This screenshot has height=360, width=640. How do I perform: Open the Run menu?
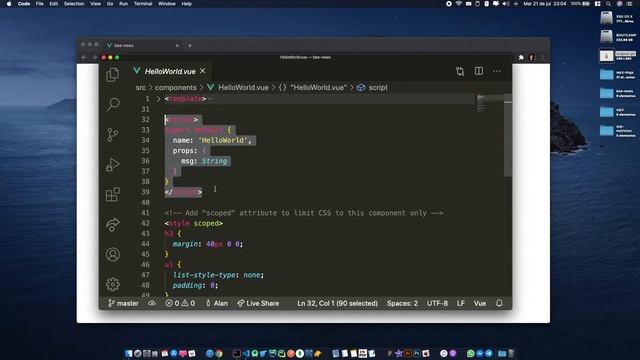pyautogui.click(x=123, y=4)
